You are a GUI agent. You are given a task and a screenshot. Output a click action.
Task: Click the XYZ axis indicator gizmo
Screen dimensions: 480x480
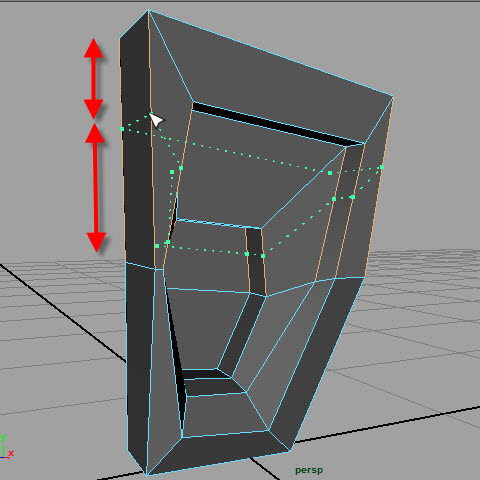click(6, 447)
